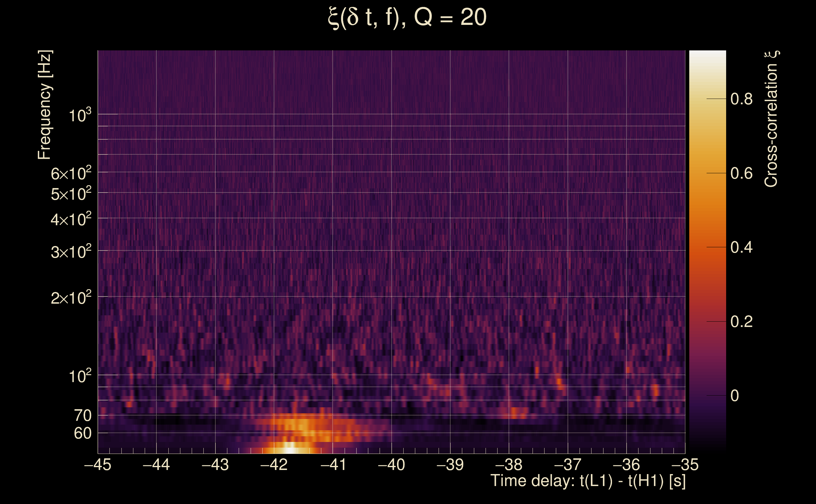Click the 10³ frequency tick label
Viewport: 816px width, 504px height.
[80, 116]
